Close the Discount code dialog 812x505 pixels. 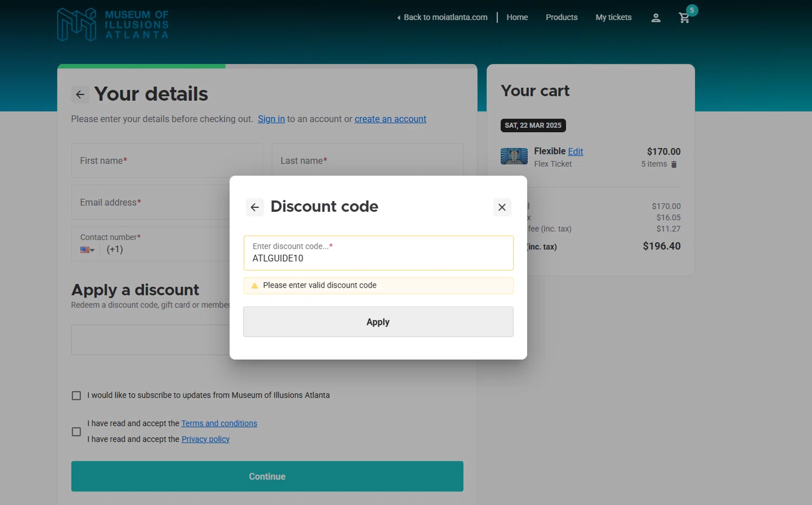click(502, 207)
